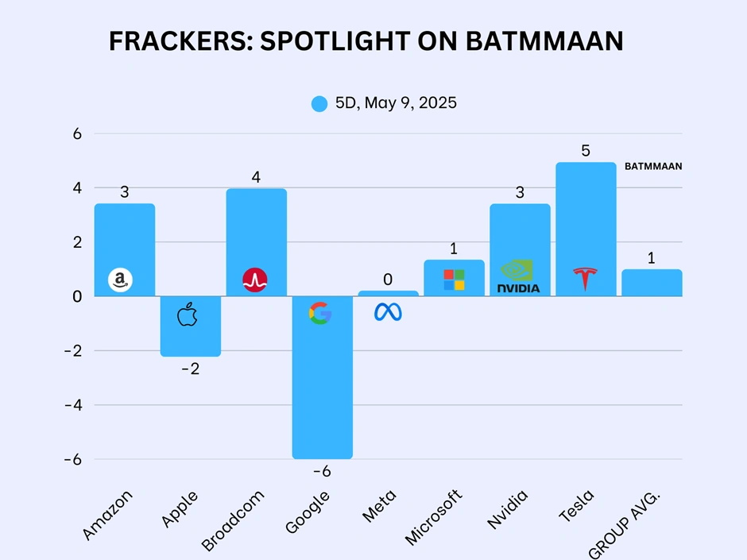This screenshot has width=747, height=560.
Task: Click the chart title FRACKERS: SPOTLIGHT ON BATMMAAN
Action: pyautogui.click(x=366, y=41)
